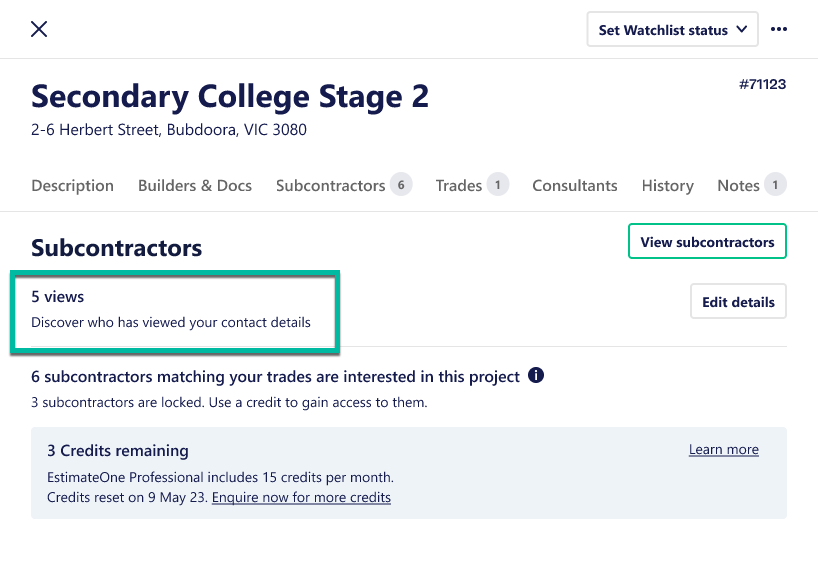818x572 pixels.
Task: Click the Trades count badge 1
Action: point(498,185)
